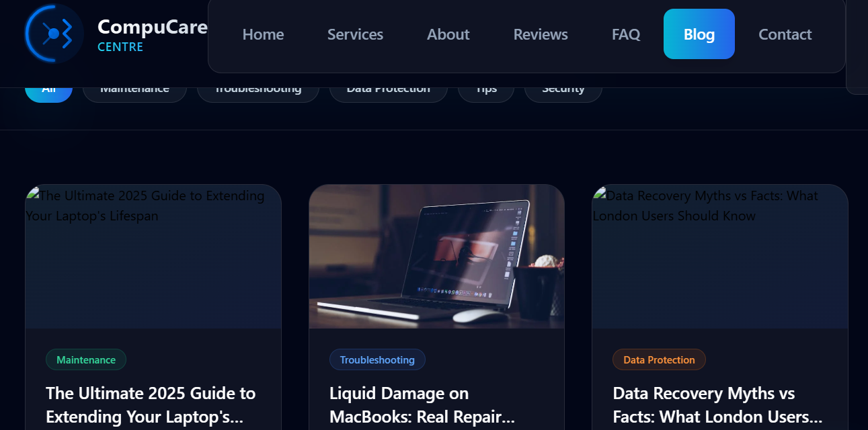Viewport: 868px width, 430px height.
Task: Visit the FAQ page
Action: pyautogui.click(x=626, y=34)
